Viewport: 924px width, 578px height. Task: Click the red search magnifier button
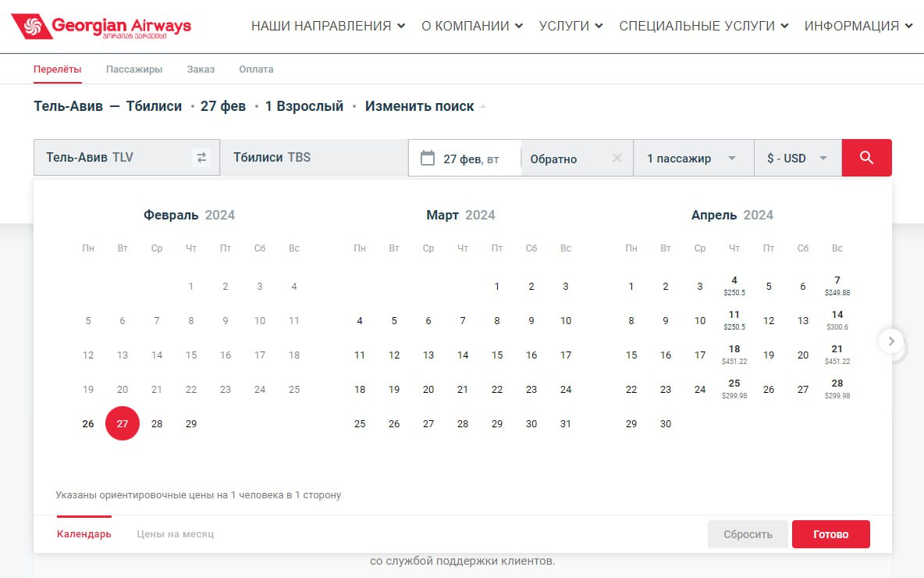(x=866, y=158)
